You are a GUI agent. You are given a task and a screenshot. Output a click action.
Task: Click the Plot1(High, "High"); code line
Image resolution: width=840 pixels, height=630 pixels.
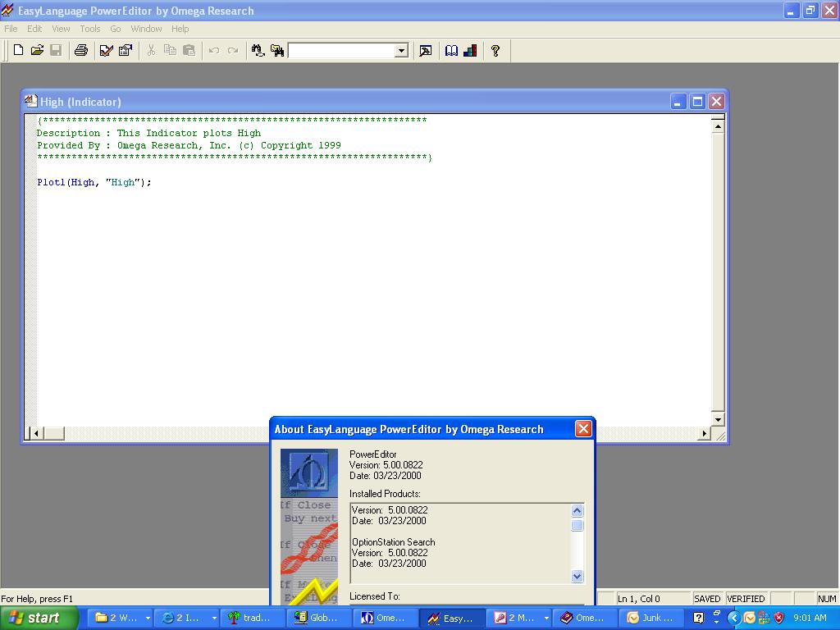point(94,182)
